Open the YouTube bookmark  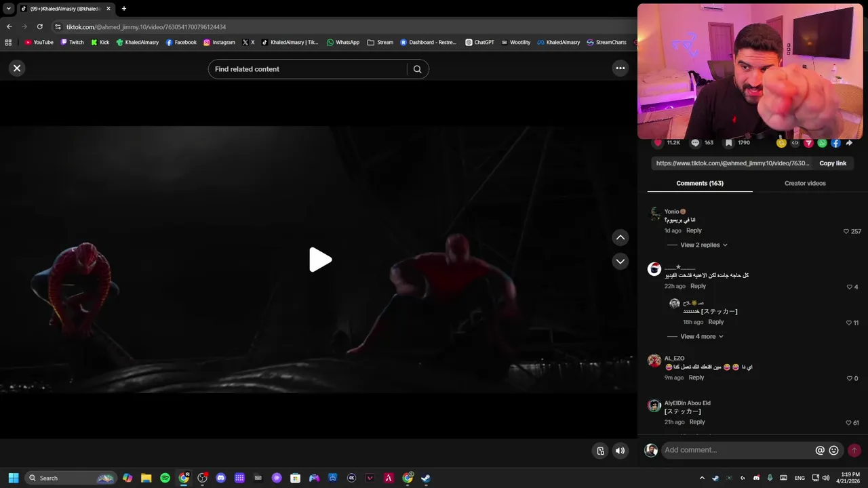coord(39,42)
